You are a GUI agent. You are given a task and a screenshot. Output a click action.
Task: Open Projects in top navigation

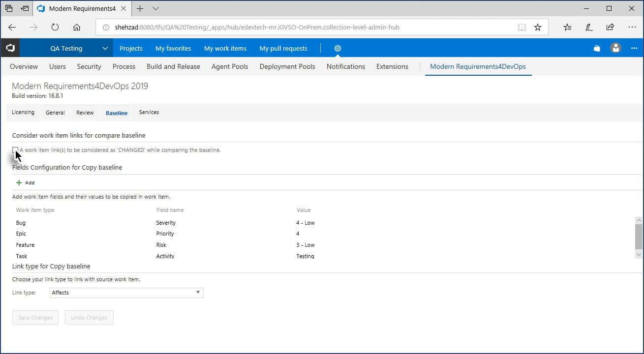131,48
